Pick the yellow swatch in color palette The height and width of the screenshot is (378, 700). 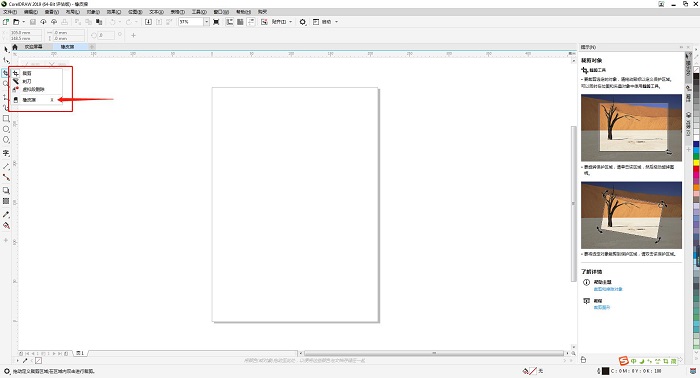[696, 163]
